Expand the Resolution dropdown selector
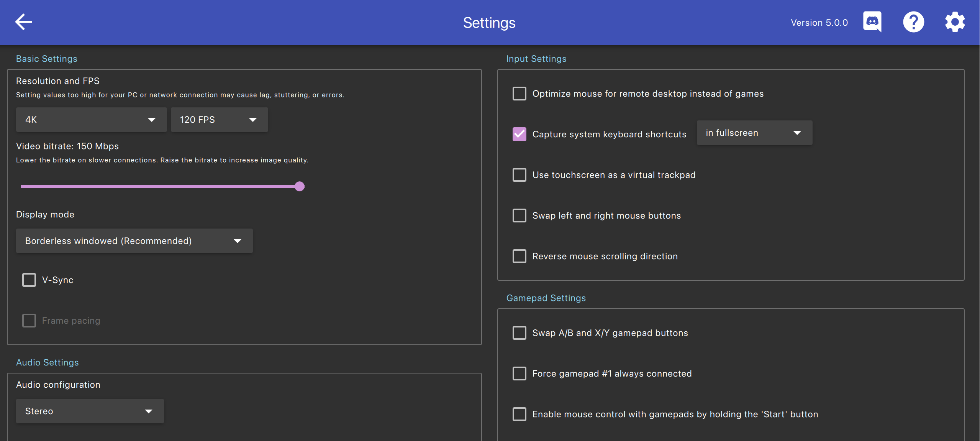 89,119
